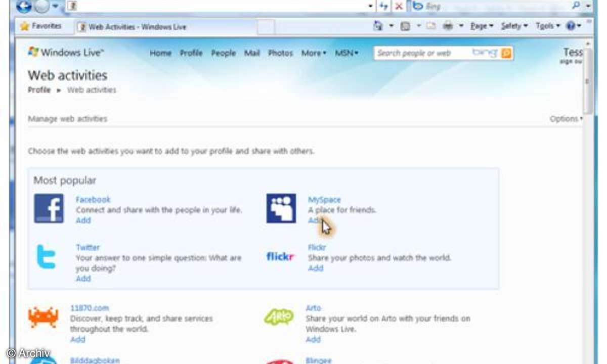Click the Twitter bird logo
This screenshot has width=607, height=364.
coord(46,257)
